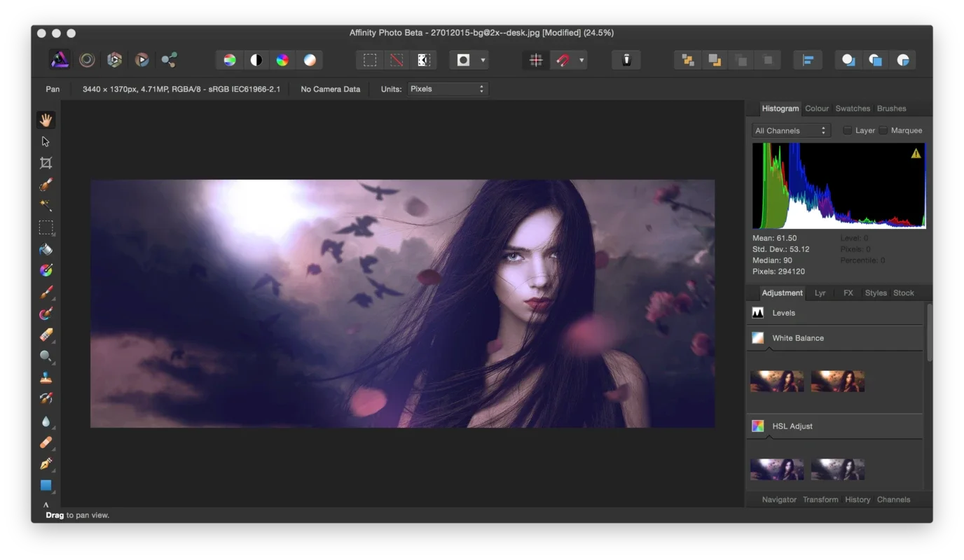The width and height of the screenshot is (964, 560).
Task: Select the Pen tool
Action: click(46, 464)
